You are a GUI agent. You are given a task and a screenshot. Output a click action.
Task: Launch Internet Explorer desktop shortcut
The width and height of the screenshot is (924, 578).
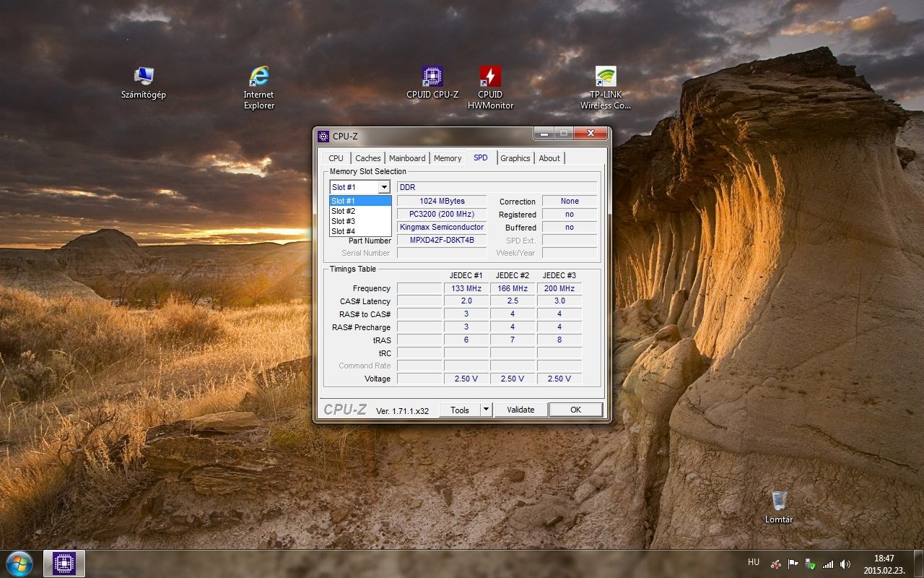258,88
